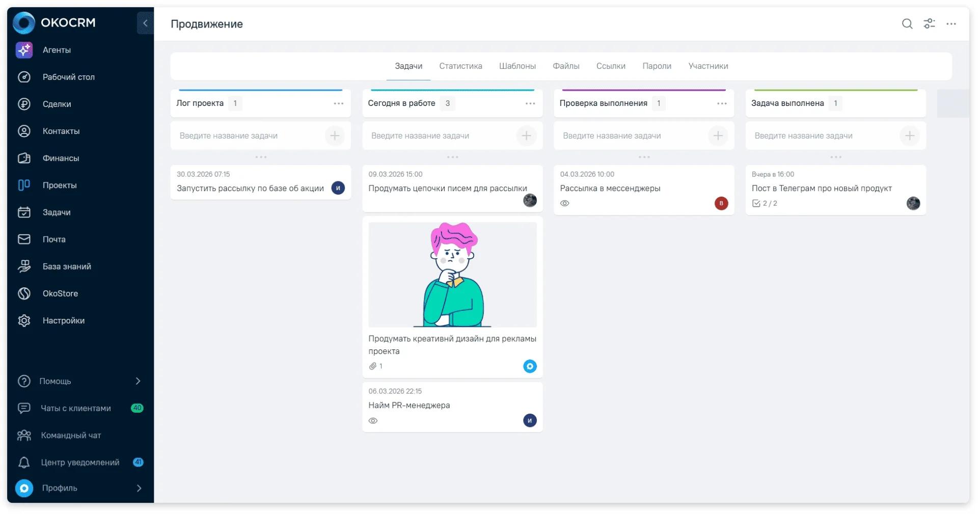Expand the Помощь menu chevron
980x514 pixels.
[x=138, y=381]
